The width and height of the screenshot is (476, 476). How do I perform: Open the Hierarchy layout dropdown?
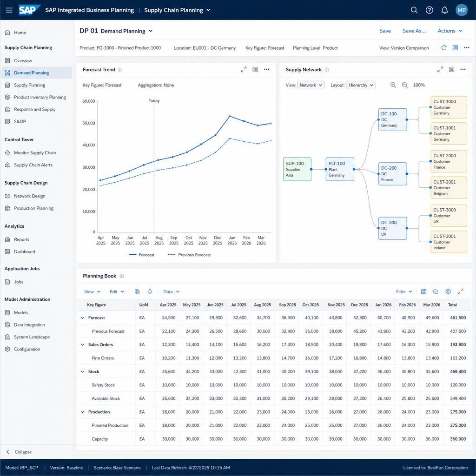coord(361,85)
